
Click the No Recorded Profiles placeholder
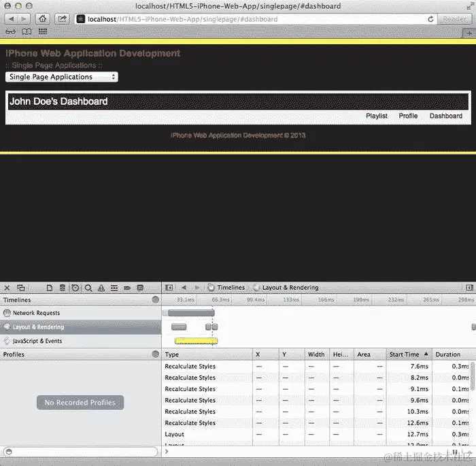(x=80, y=403)
